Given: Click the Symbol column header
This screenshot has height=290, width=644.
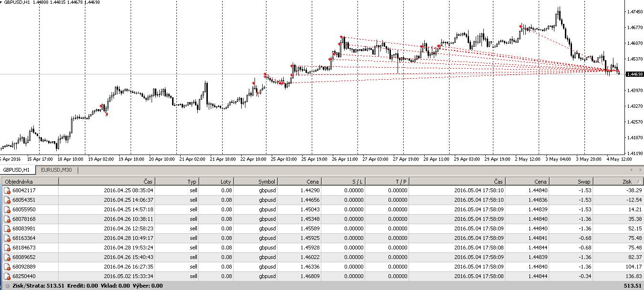Looking at the screenshot, I should tap(255, 182).
